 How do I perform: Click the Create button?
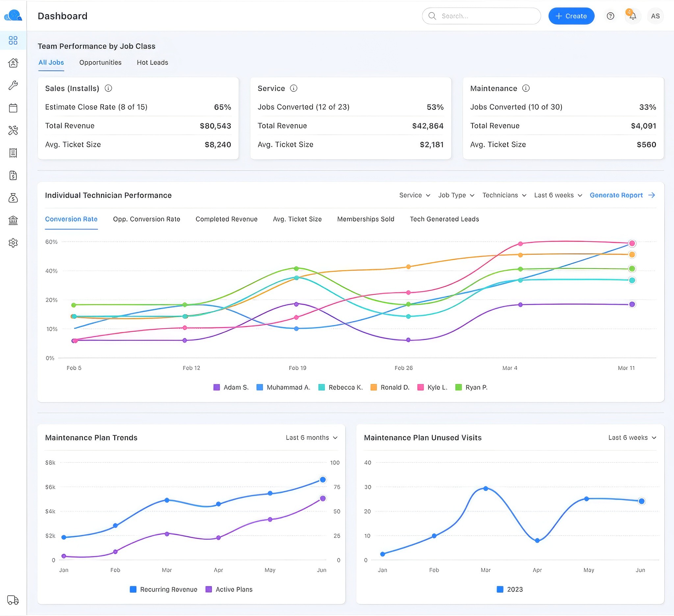click(571, 16)
